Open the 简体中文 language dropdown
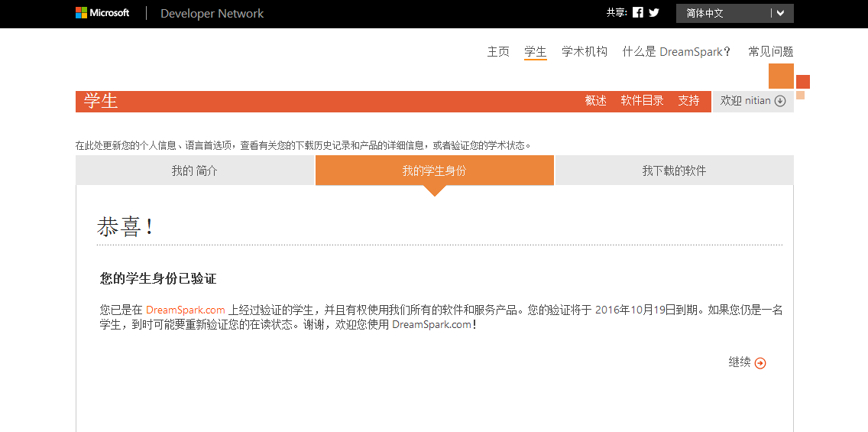The image size is (868, 432). 734,13
